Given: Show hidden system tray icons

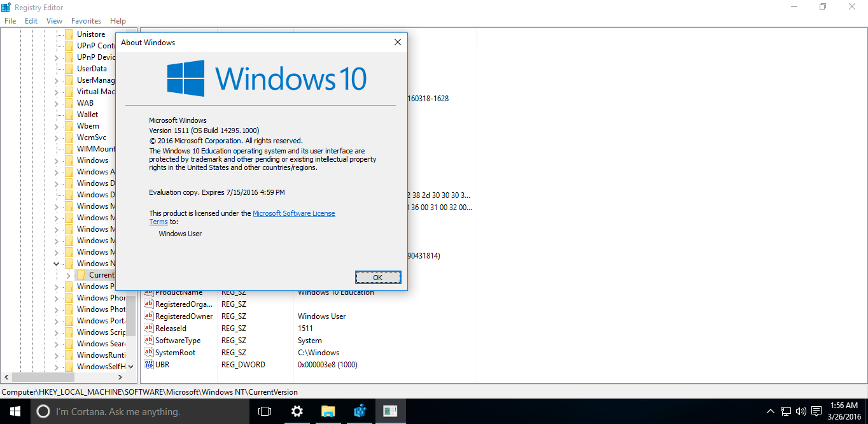Looking at the screenshot, I should [x=771, y=411].
